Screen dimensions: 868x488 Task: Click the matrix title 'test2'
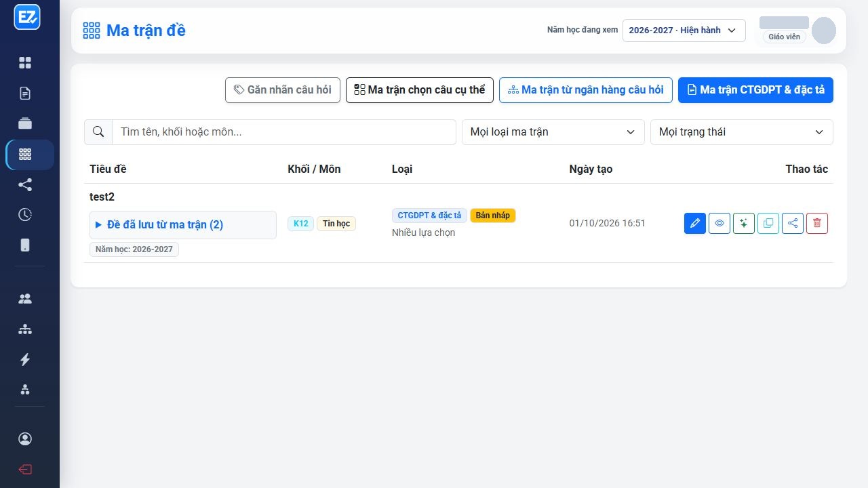[x=102, y=197]
